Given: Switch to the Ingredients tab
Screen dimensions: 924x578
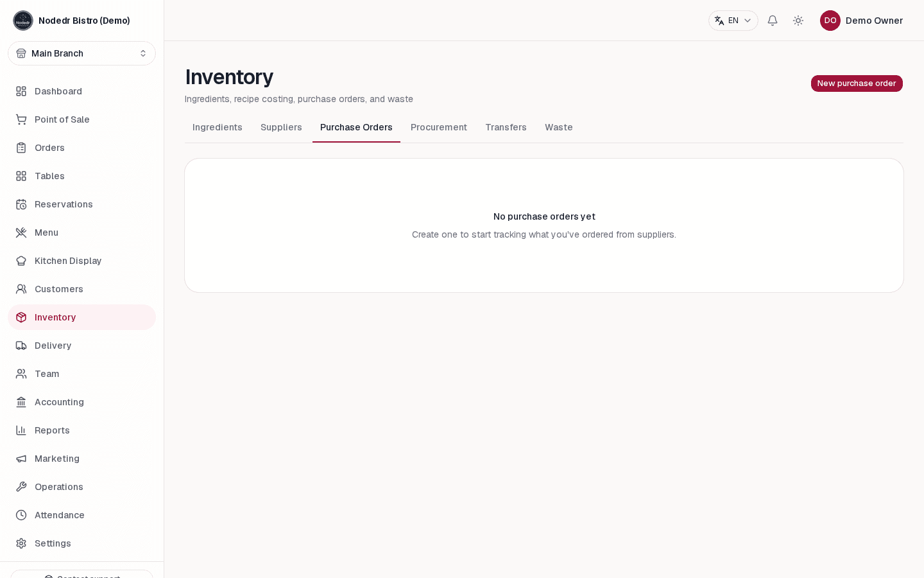Looking at the screenshot, I should (x=218, y=127).
